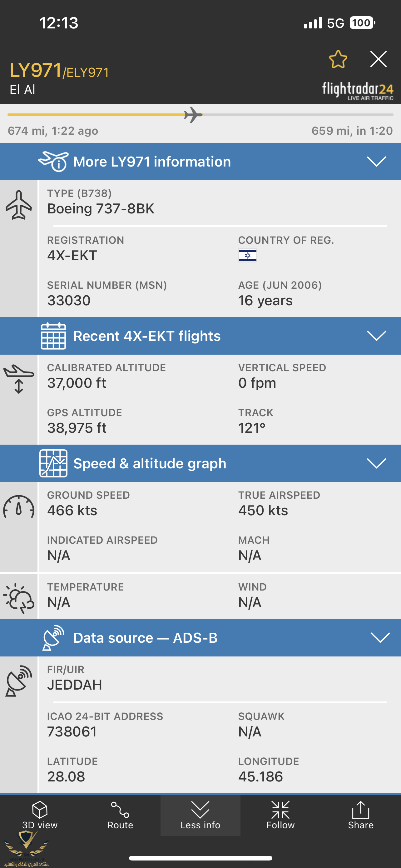Open the 3D view

40,815
